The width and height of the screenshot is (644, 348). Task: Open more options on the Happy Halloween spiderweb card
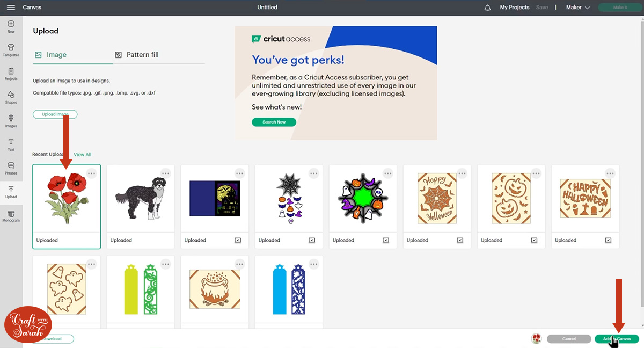[462, 173]
